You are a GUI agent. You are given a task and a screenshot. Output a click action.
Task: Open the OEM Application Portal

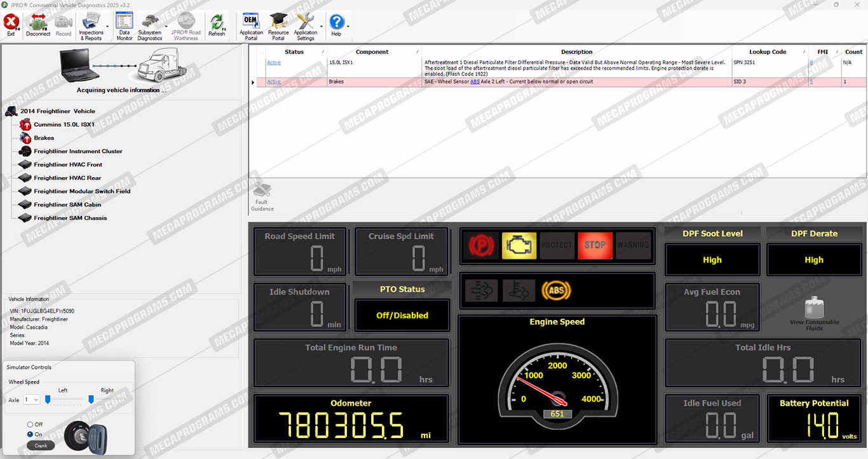pos(251,25)
